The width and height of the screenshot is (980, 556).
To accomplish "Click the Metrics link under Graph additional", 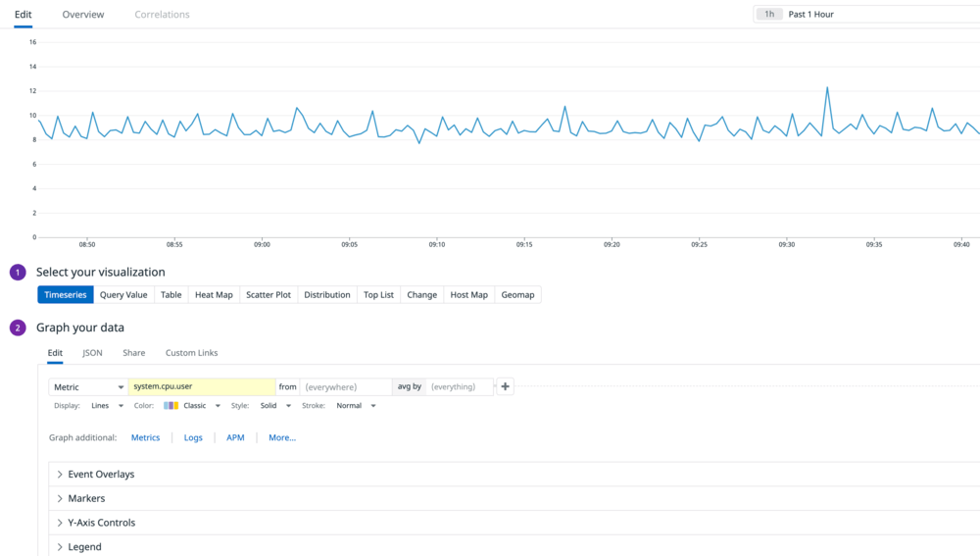I will click(x=146, y=437).
